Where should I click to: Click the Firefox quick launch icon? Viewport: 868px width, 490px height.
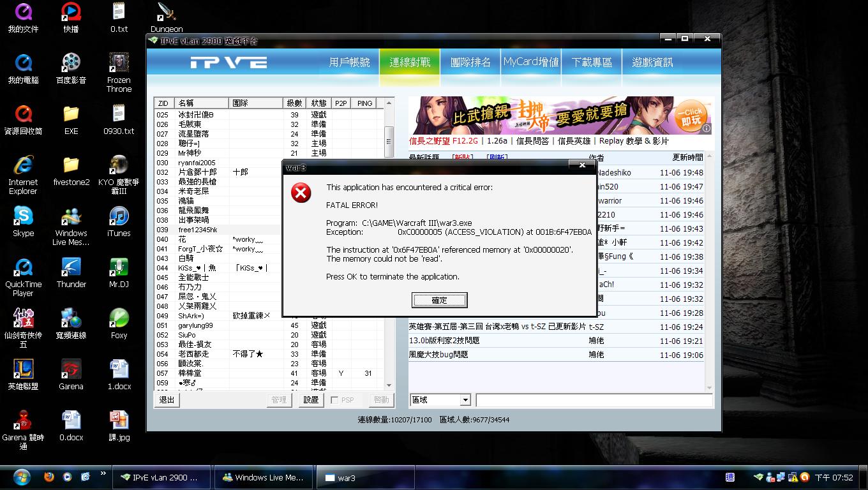49,477
